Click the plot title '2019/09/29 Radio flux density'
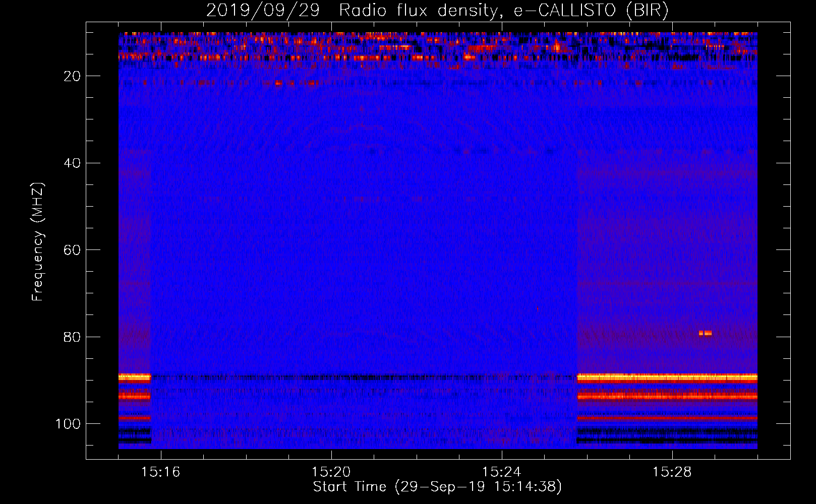 click(437, 10)
